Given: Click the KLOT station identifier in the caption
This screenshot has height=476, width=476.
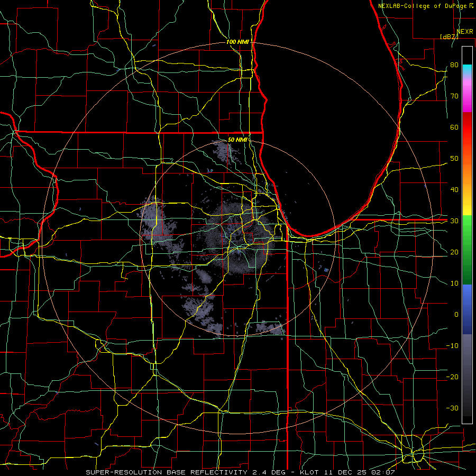Looking at the screenshot, I should point(309,472).
